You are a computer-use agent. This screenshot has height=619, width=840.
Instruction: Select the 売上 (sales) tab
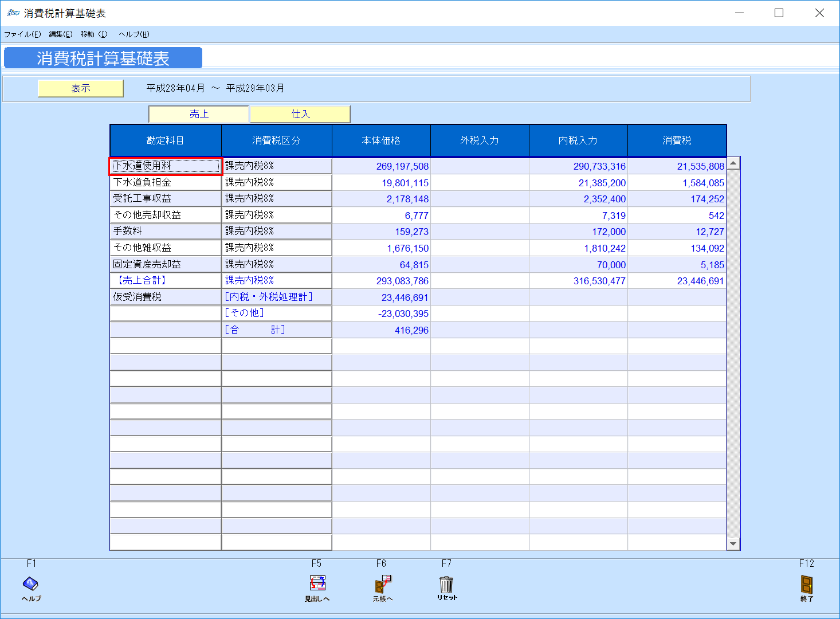click(x=198, y=113)
